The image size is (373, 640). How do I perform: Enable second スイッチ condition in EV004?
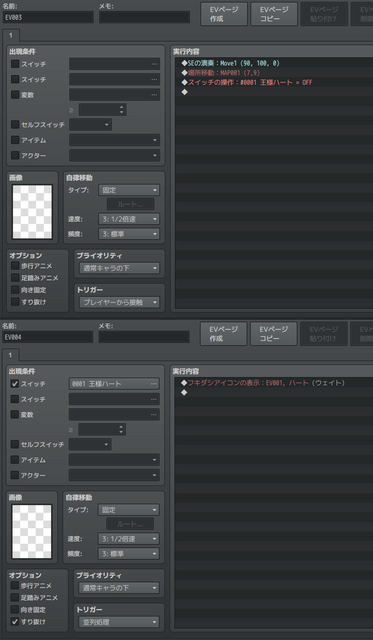tap(15, 399)
